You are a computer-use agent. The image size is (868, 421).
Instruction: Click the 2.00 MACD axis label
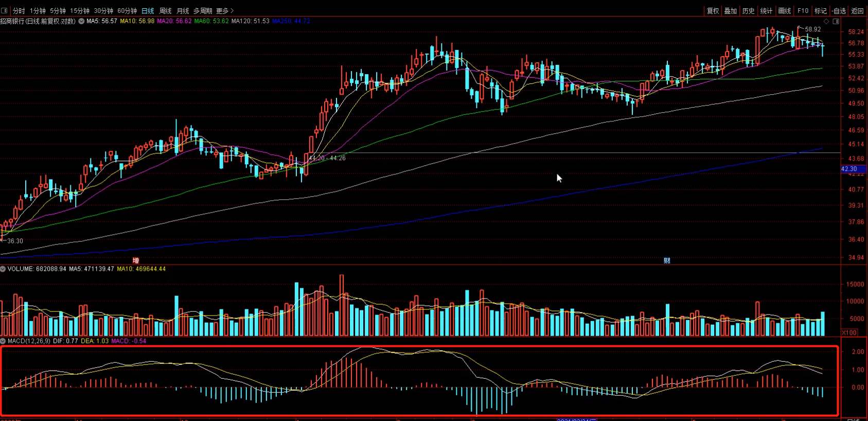[x=858, y=352]
